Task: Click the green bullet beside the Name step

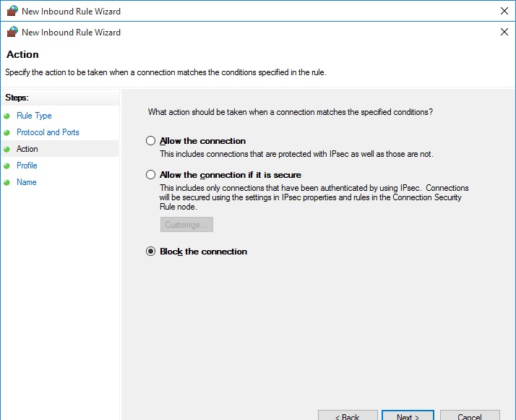Action: [7, 182]
